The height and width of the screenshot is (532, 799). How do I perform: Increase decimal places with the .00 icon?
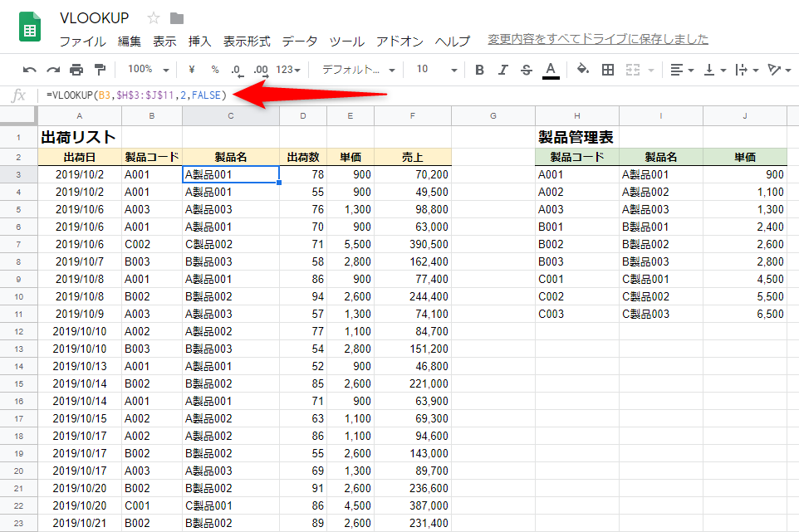[260, 70]
